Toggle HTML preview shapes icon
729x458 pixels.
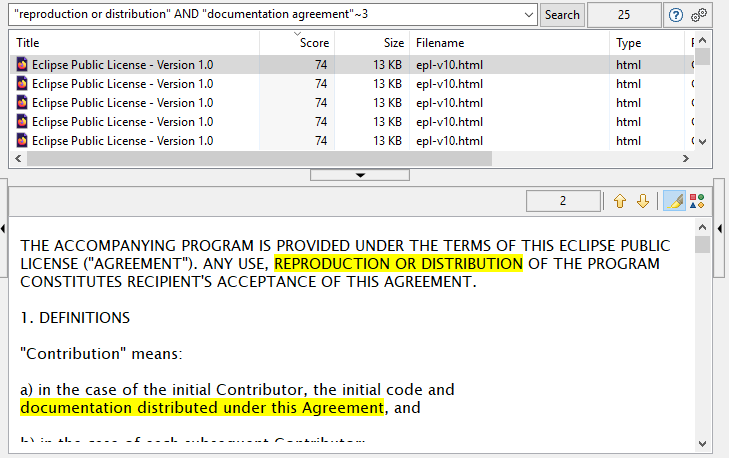697,201
